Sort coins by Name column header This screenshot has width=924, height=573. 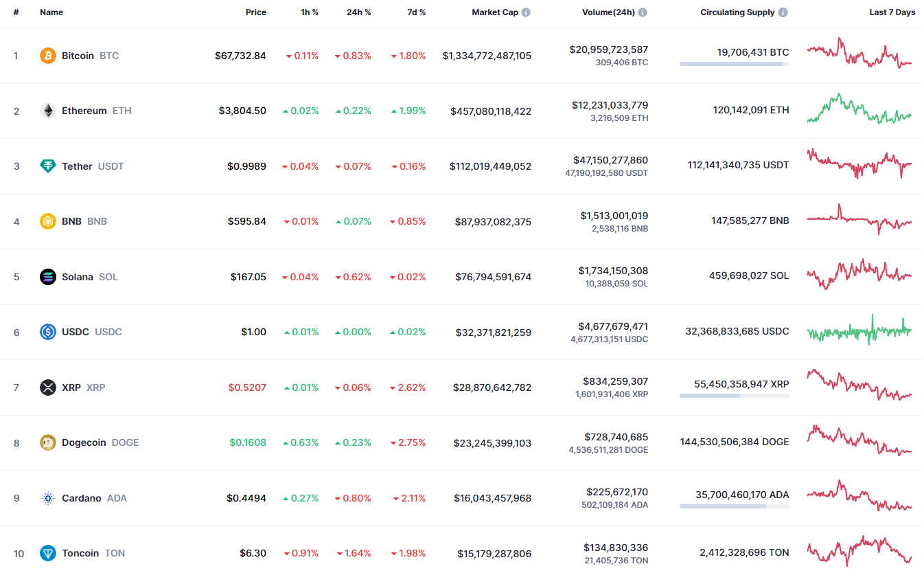pyautogui.click(x=51, y=12)
